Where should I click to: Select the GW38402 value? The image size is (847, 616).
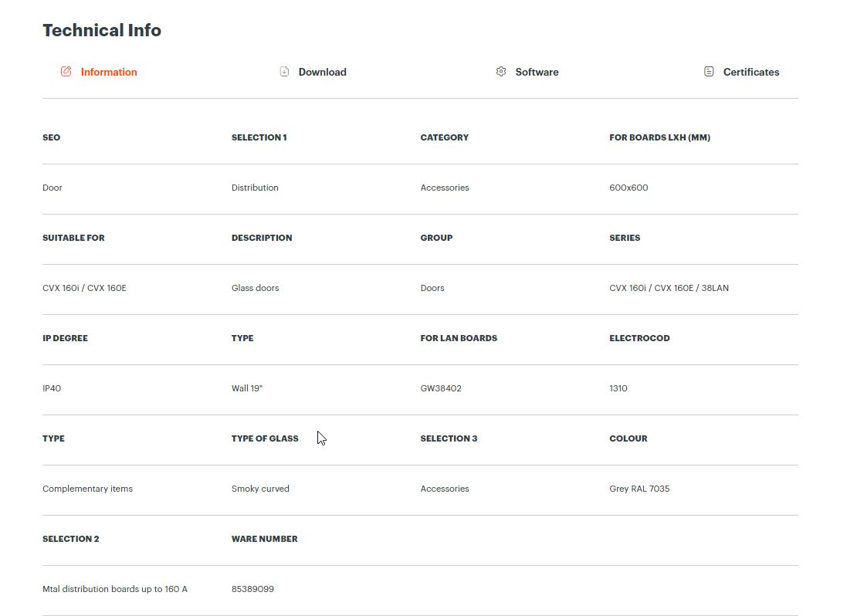point(441,388)
